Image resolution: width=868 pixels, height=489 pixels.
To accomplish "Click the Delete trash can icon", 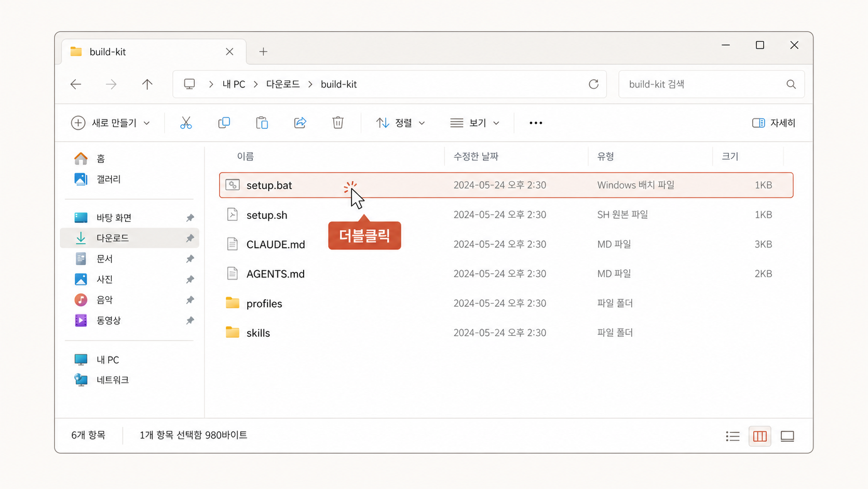I will [x=338, y=123].
